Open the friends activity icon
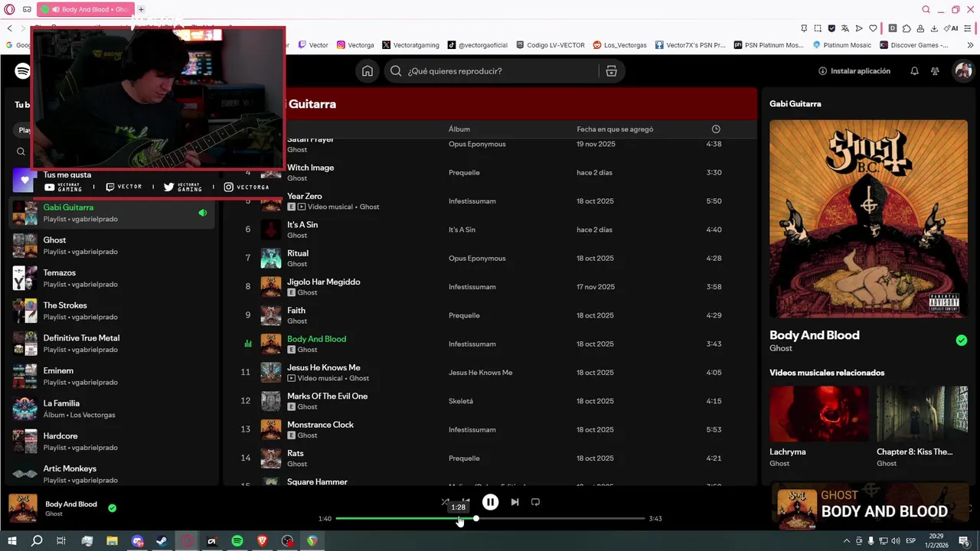The height and width of the screenshot is (551, 980). coord(935,71)
